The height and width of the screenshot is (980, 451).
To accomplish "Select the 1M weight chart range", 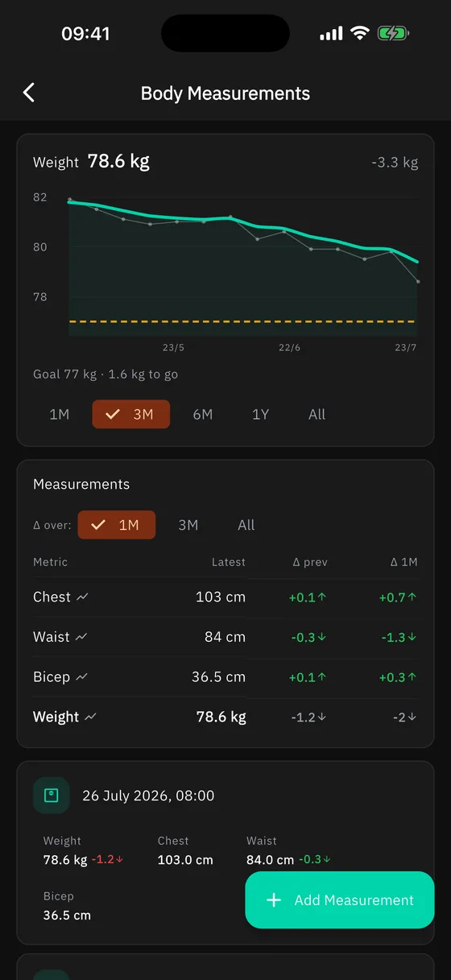I will point(60,414).
